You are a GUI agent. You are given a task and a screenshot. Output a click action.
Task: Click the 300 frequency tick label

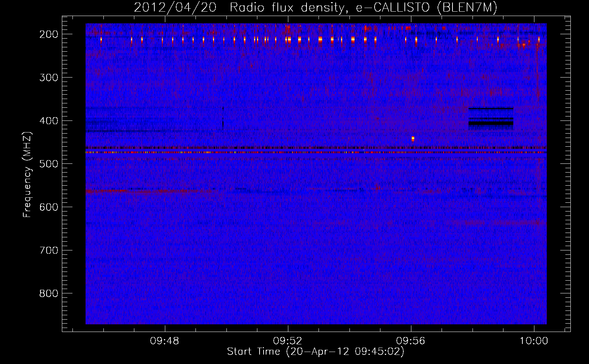click(x=49, y=78)
